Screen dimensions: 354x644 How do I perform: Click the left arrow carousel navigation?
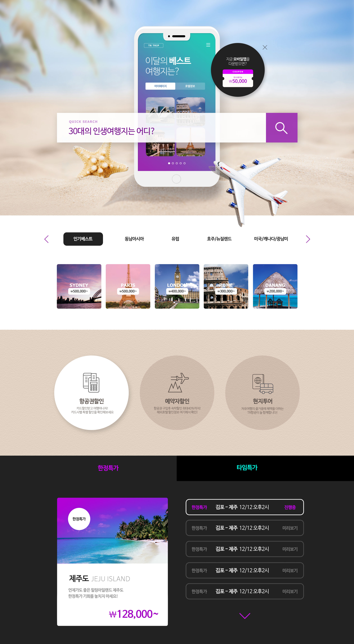tap(46, 238)
